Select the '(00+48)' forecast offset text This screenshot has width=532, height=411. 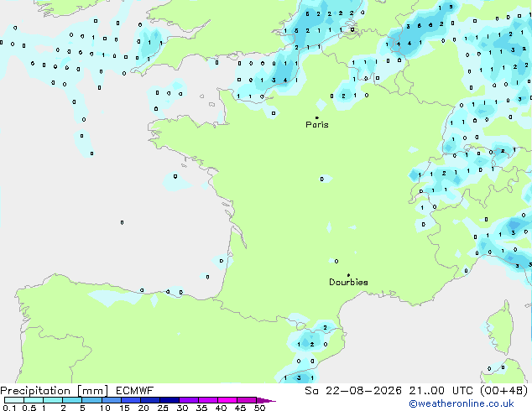click(x=504, y=391)
